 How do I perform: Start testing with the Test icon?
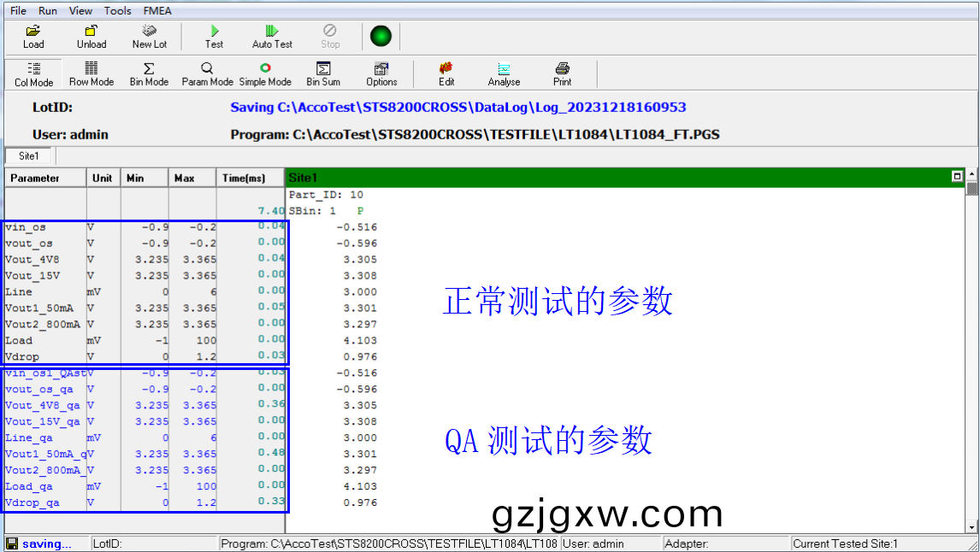213,36
